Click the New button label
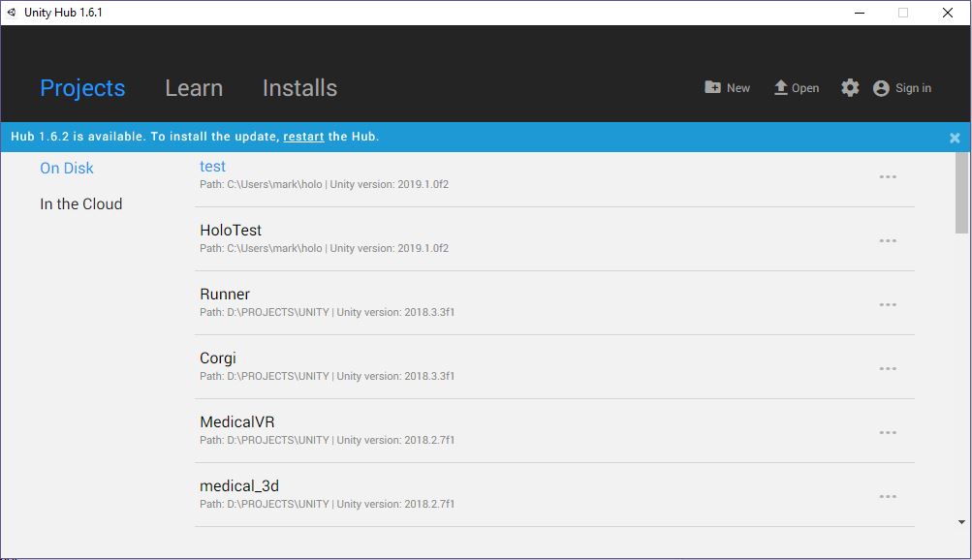Viewport: 972px width, 560px height. 738,88
